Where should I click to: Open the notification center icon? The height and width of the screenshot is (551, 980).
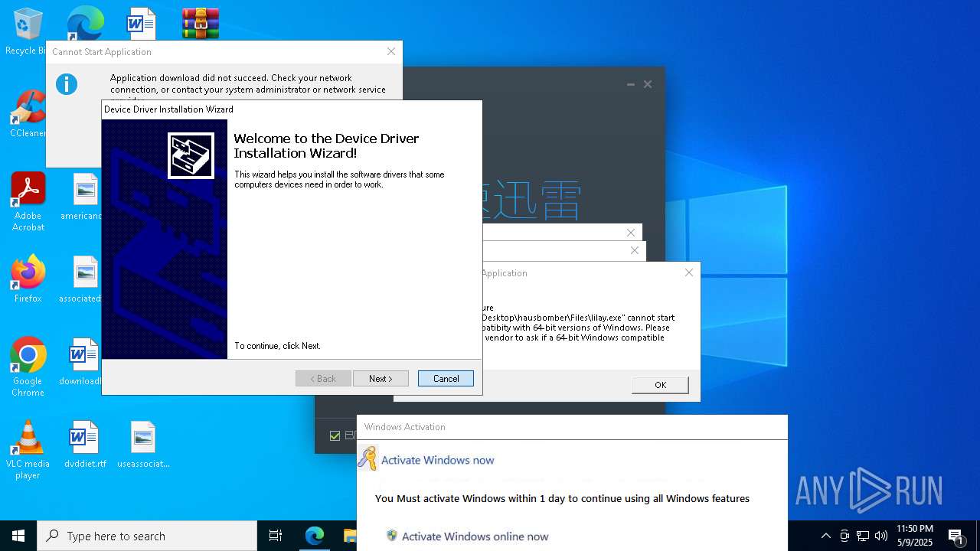pyautogui.click(x=955, y=536)
